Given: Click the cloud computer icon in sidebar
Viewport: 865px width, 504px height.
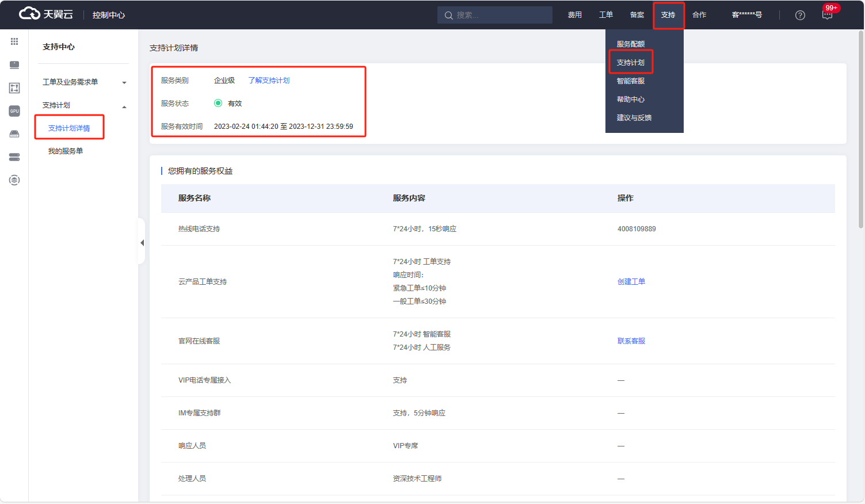Looking at the screenshot, I should pyautogui.click(x=14, y=65).
